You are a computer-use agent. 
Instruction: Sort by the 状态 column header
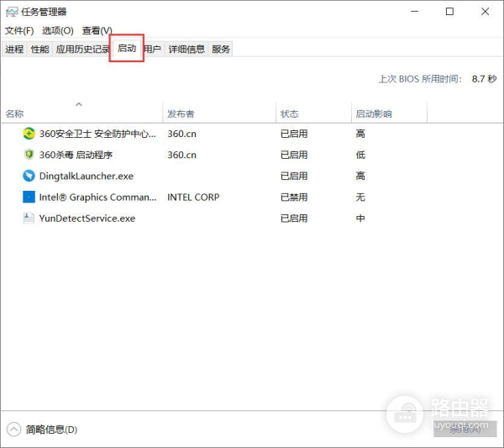click(x=313, y=113)
